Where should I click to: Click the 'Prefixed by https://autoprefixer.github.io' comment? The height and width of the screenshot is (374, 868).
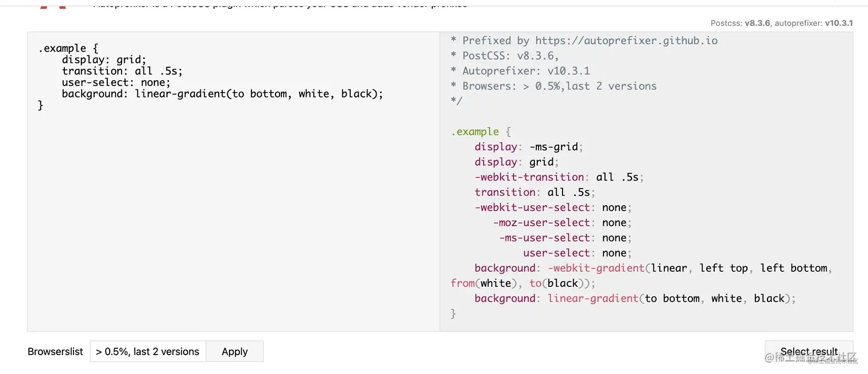584,41
